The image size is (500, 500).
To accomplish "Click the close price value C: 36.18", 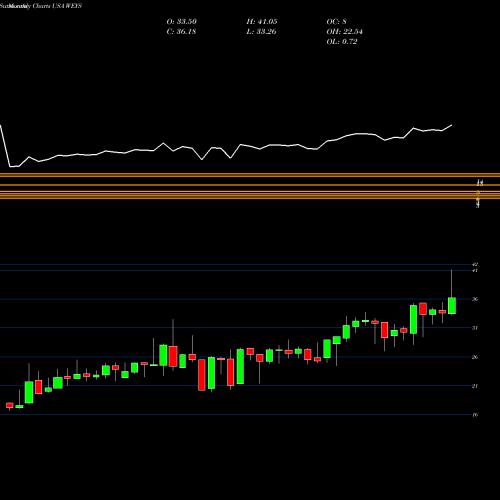I will (x=181, y=32).
